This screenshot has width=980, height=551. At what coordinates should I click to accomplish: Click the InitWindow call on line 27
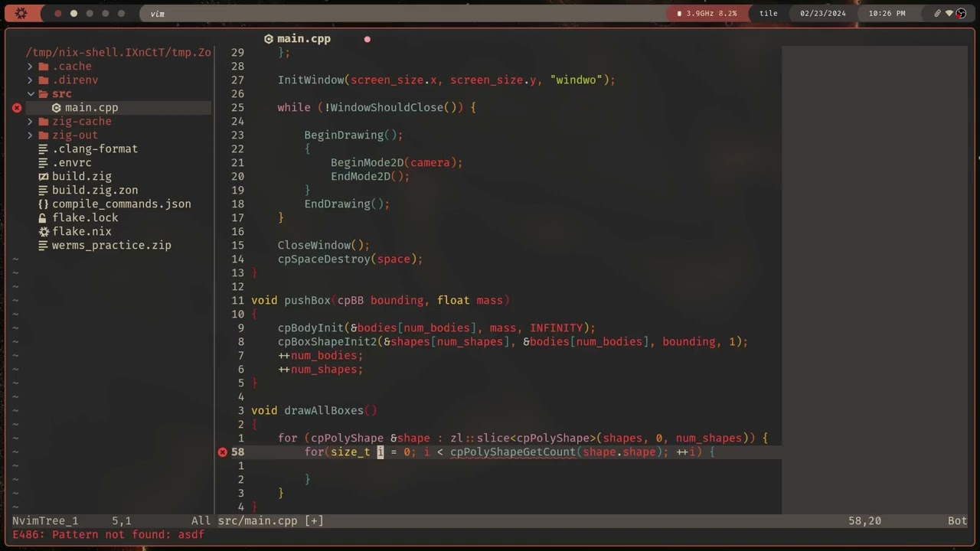[x=446, y=80]
